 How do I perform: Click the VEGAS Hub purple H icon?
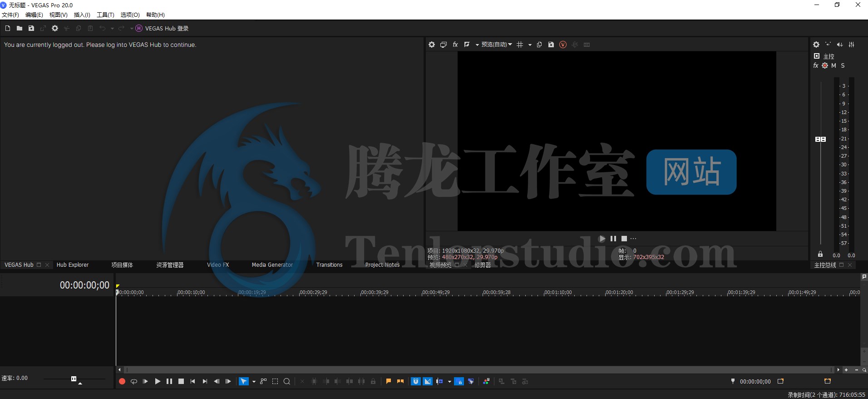click(x=139, y=28)
